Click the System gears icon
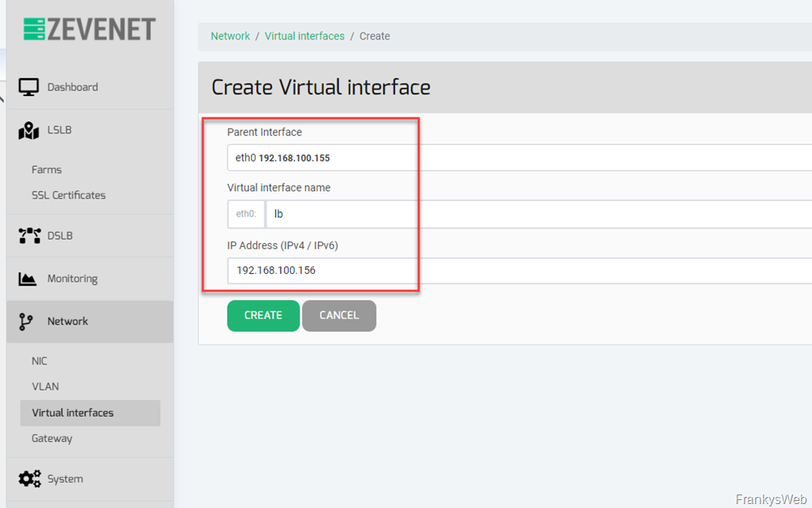This screenshot has height=508, width=812. click(x=29, y=479)
